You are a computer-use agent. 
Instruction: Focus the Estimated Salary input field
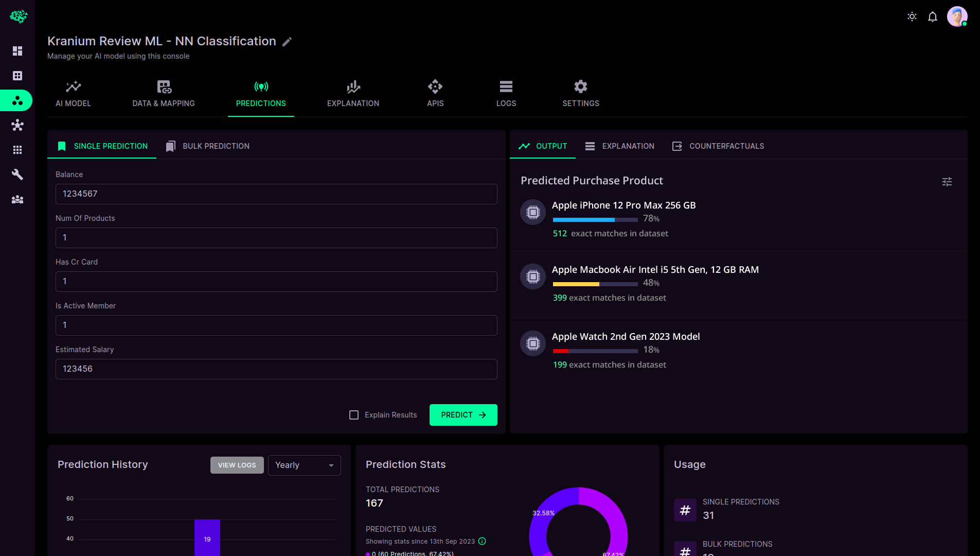276,369
